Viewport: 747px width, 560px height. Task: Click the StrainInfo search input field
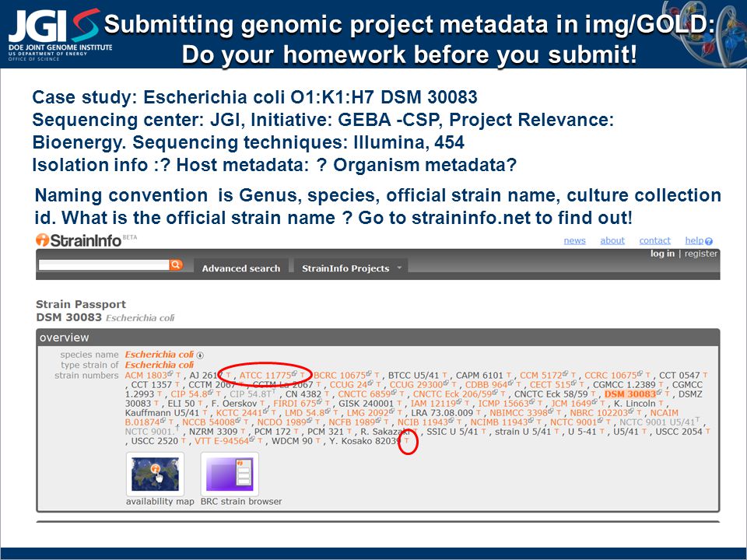coord(103,264)
